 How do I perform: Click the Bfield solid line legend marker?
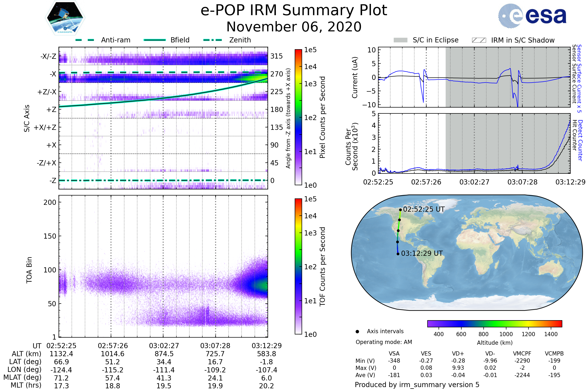(155, 40)
